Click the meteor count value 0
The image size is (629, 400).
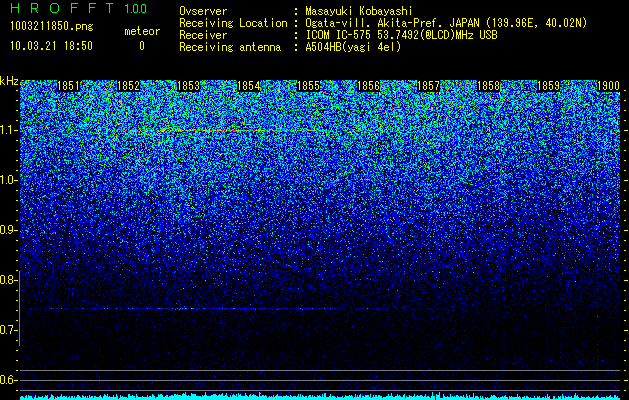(142, 46)
